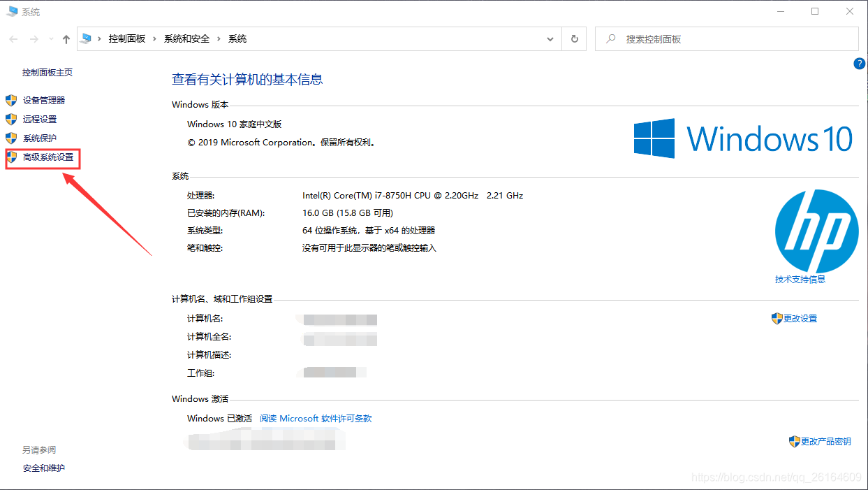The height and width of the screenshot is (490, 868).
Task: Expand arrow before 控制面板 breadcrumb
Action: click(x=101, y=39)
